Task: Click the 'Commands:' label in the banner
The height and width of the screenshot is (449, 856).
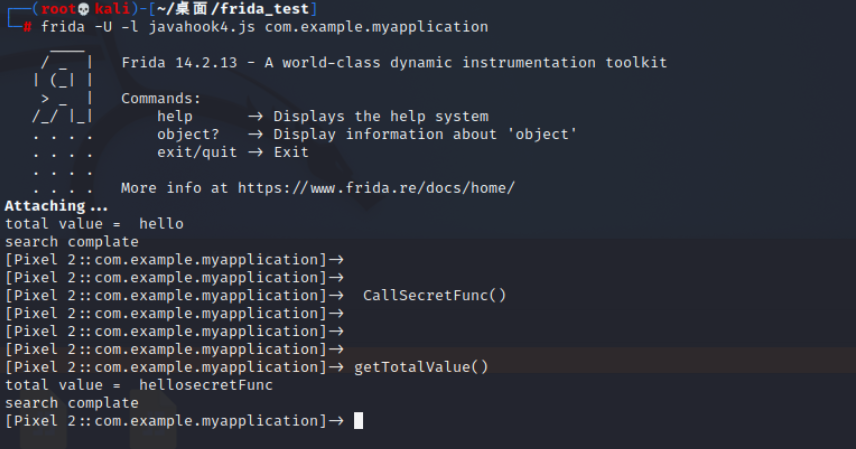Action: click(161, 98)
